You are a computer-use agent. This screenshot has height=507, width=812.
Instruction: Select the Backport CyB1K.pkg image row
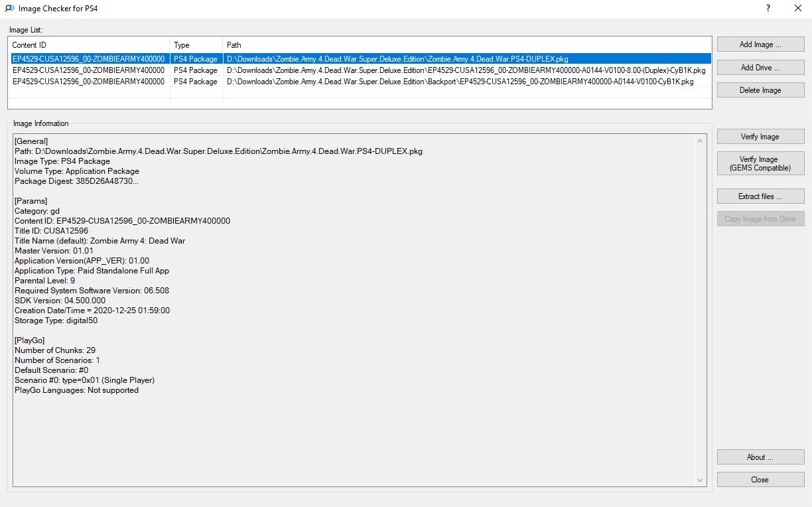pos(360,81)
